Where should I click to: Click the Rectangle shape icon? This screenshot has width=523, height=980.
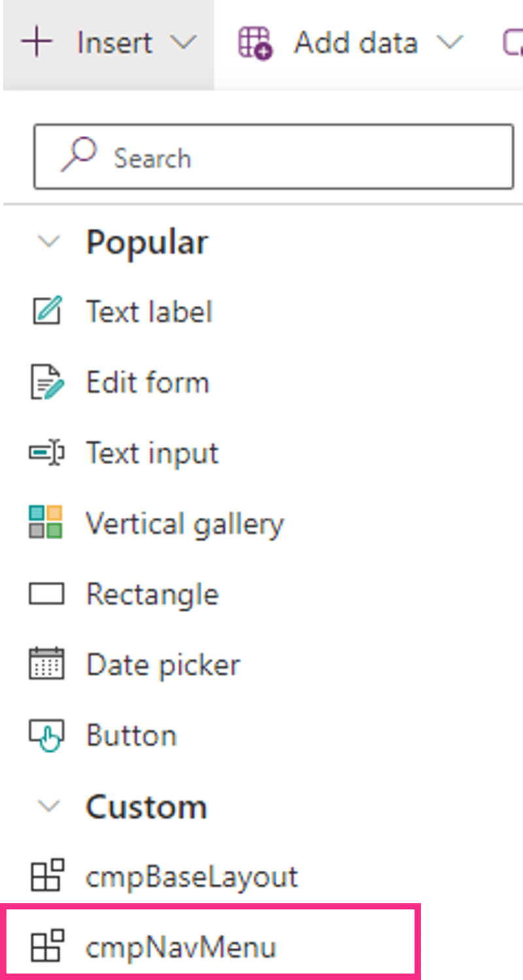pos(46,594)
